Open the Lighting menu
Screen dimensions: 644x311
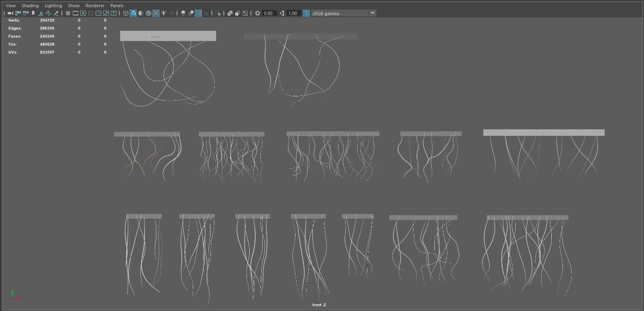tap(53, 6)
